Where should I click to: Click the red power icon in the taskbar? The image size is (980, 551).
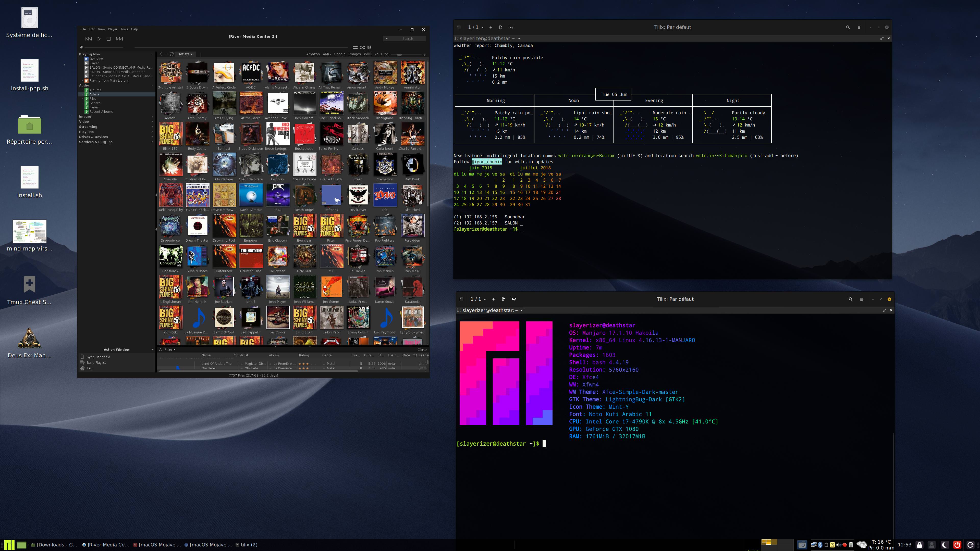click(958, 545)
